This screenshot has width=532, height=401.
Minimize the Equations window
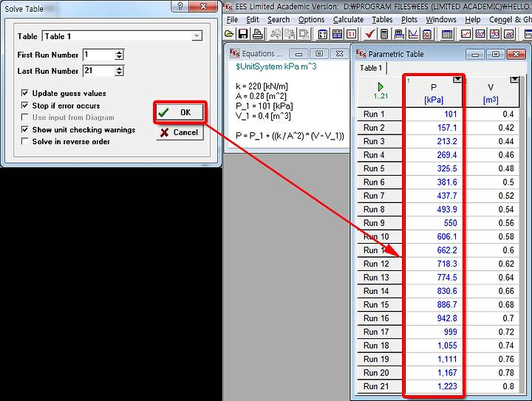299,54
